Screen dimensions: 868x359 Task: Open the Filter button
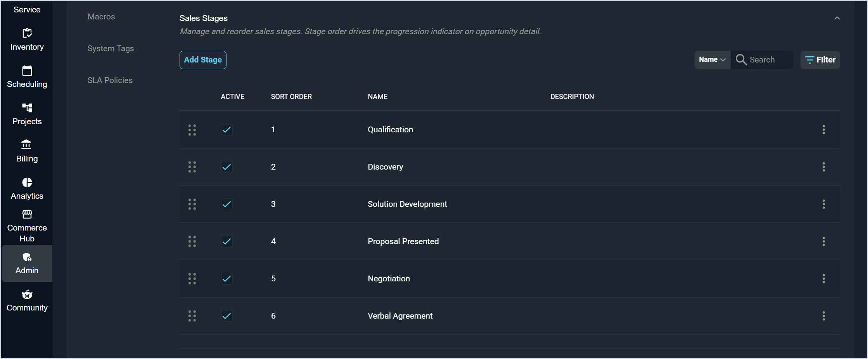(x=820, y=60)
